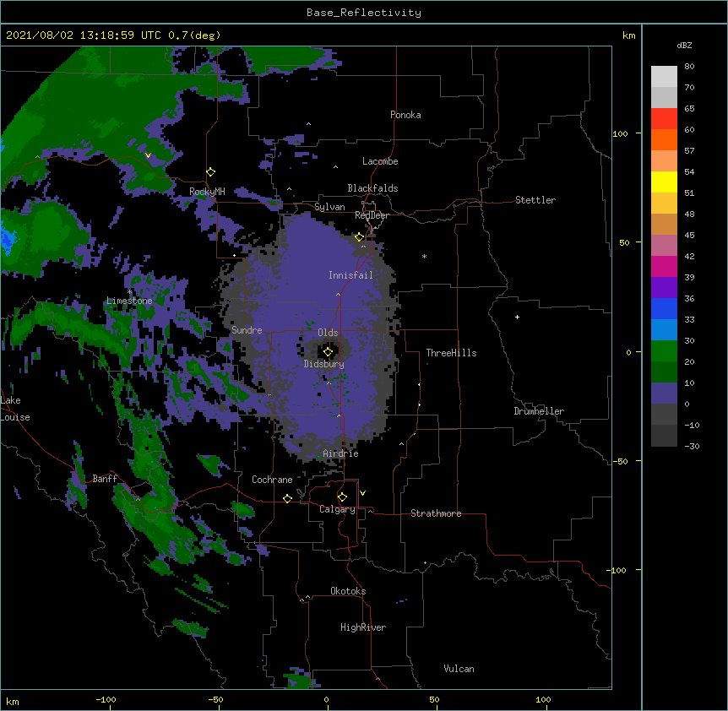
Task: Click the white caret marker west of Ponoka
Action: [309, 124]
